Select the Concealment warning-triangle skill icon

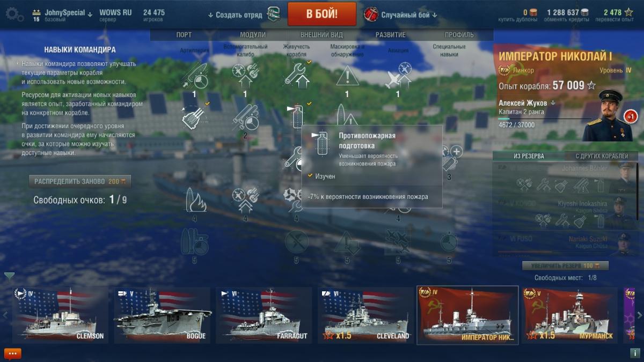pyautogui.click(x=347, y=76)
